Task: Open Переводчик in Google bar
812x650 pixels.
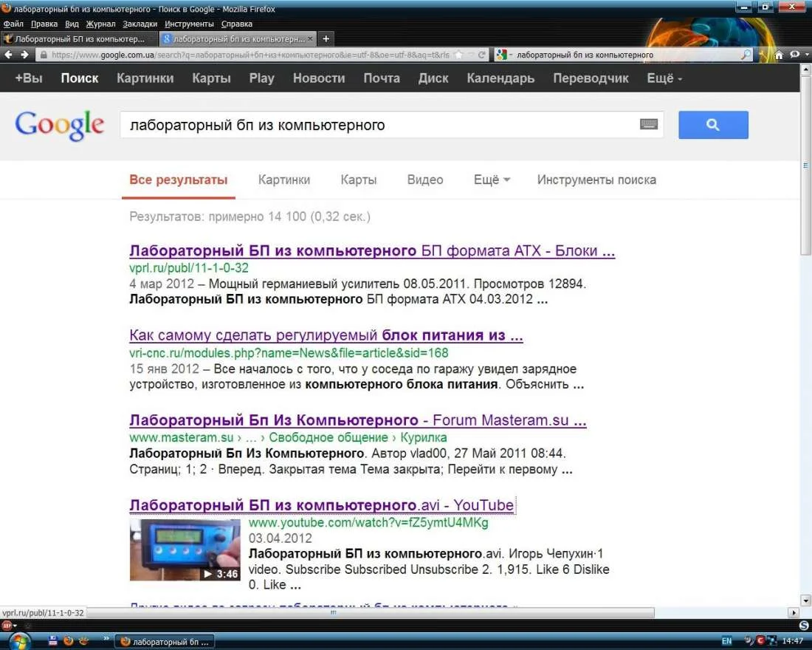Action: [x=591, y=78]
